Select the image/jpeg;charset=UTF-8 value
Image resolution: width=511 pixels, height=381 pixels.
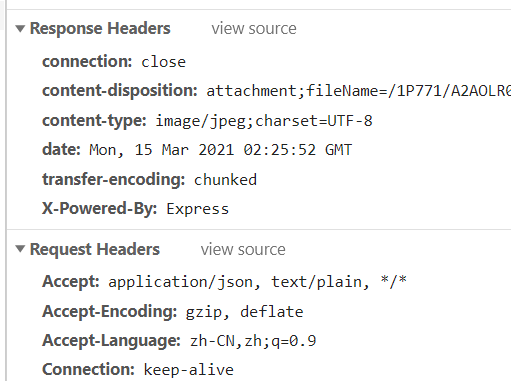click(264, 121)
